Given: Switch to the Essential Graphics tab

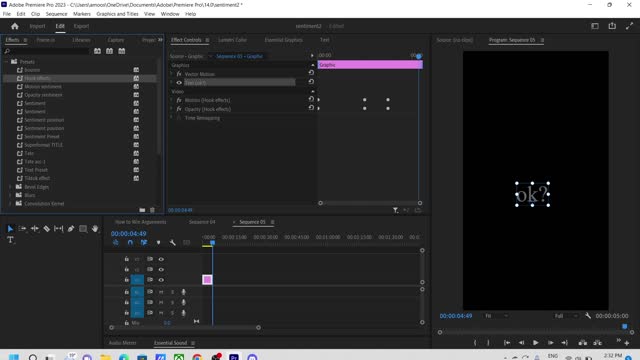Looking at the screenshot, I should 284,40.
